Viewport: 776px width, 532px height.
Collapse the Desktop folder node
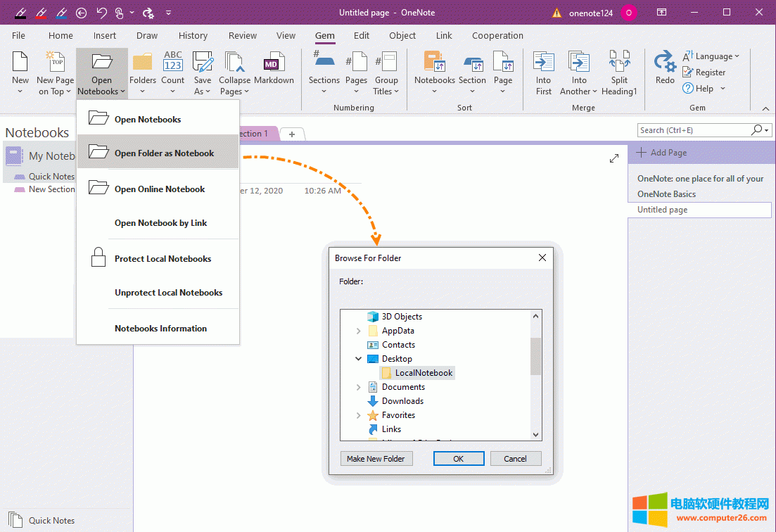click(x=359, y=359)
